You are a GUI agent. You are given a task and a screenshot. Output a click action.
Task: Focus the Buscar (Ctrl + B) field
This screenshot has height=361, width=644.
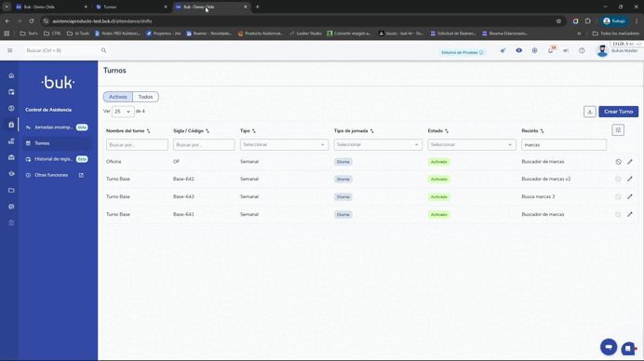pos(61,50)
